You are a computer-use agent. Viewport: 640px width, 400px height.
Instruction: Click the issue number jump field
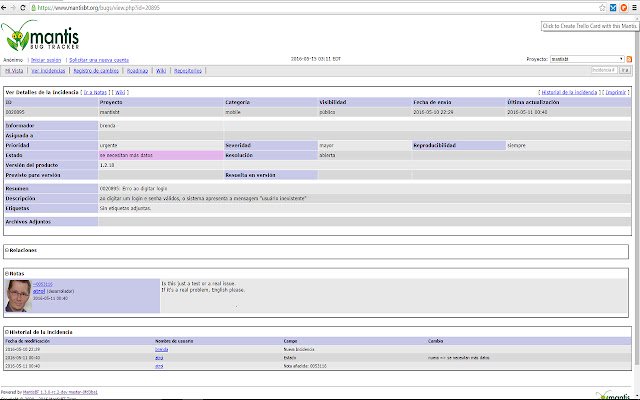coord(604,70)
